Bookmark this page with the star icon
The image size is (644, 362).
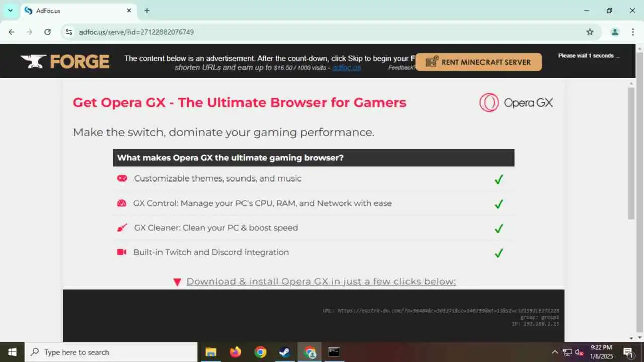pyautogui.click(x=590, y=32)
